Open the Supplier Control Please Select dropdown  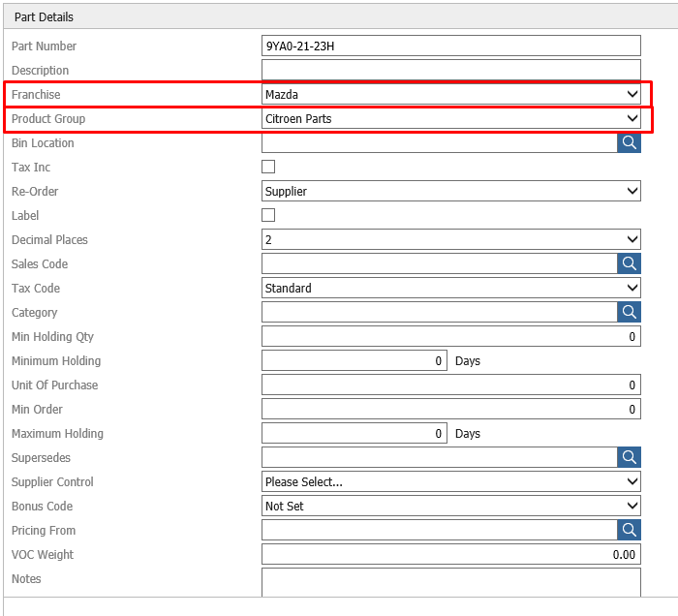(x=451, y=481)
